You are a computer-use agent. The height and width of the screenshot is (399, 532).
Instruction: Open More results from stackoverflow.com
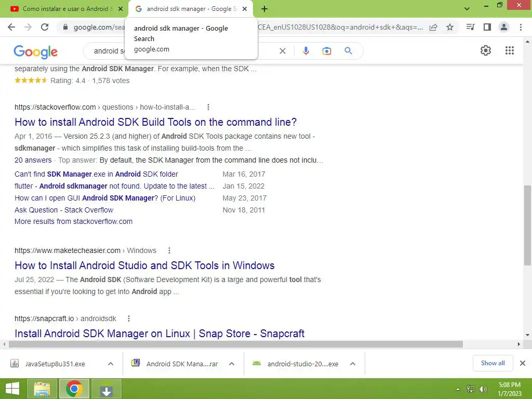pos(74,221)
